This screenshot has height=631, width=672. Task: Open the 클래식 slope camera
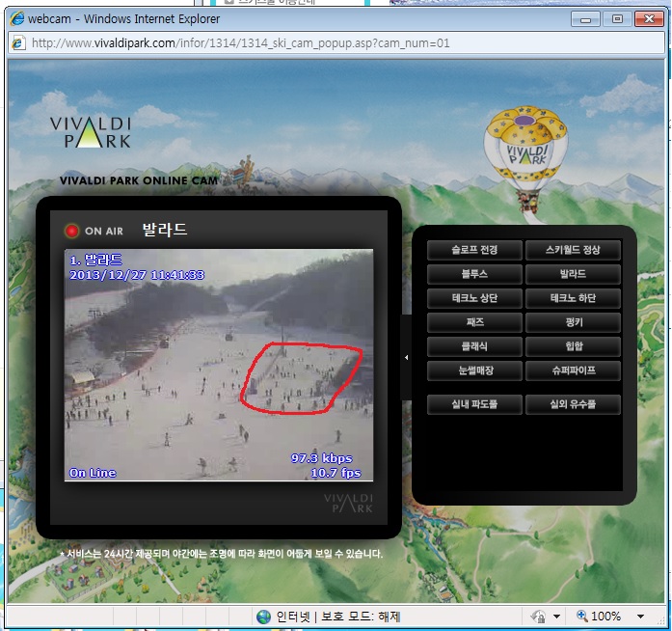pos(474,346)
